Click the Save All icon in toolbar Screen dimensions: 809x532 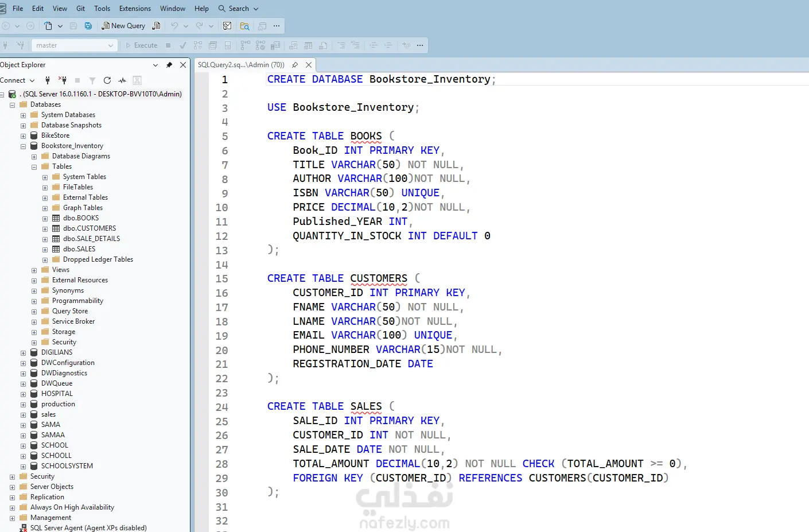point(88,26)
